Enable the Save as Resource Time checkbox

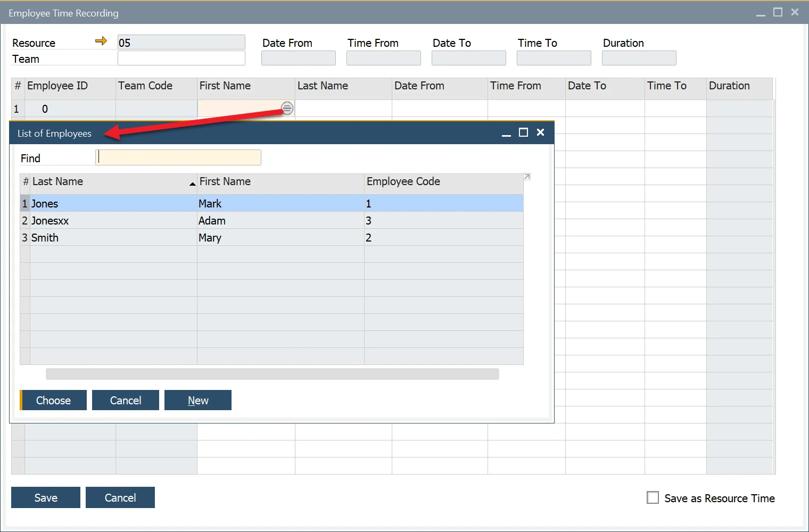653,497
